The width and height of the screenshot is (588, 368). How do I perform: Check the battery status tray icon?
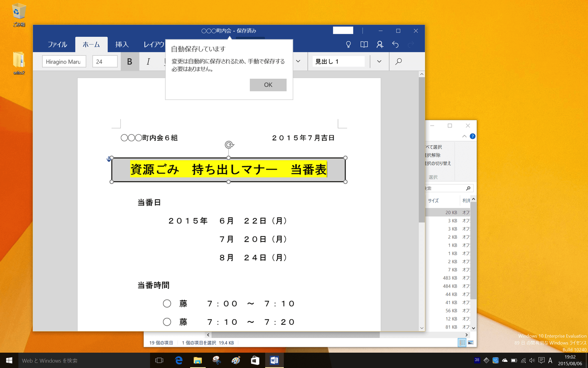point(514,361)
